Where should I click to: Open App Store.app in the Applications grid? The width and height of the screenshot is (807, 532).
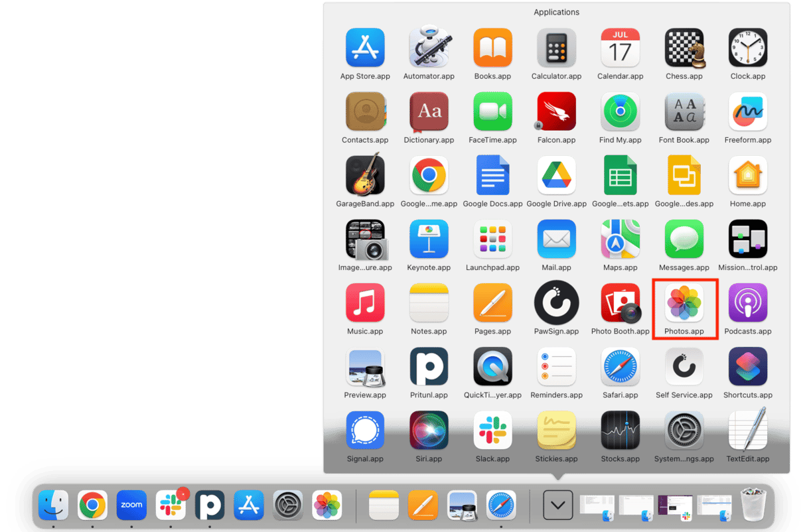[x=365, y=48]
